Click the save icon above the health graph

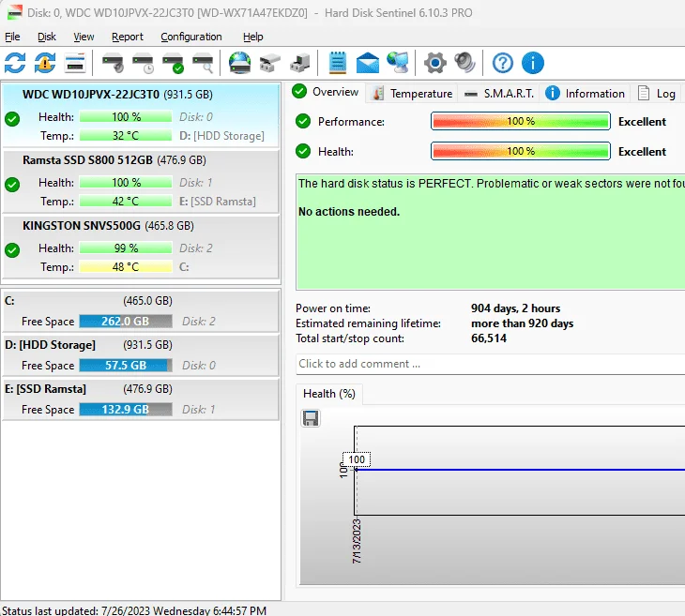pyautogui.click(x=311, y=418)
